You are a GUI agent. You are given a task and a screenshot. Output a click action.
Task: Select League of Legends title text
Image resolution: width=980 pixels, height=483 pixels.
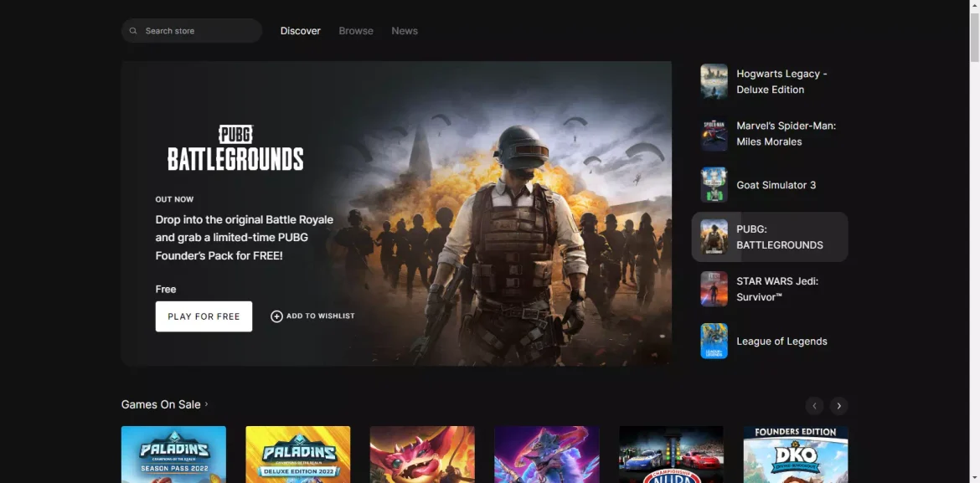tap(781, 342)
